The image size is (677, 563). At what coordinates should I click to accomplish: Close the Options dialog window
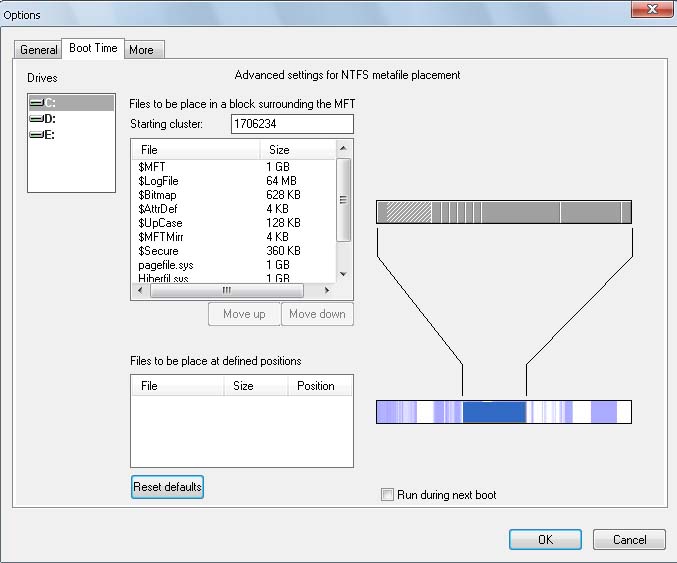pos(652,9)
